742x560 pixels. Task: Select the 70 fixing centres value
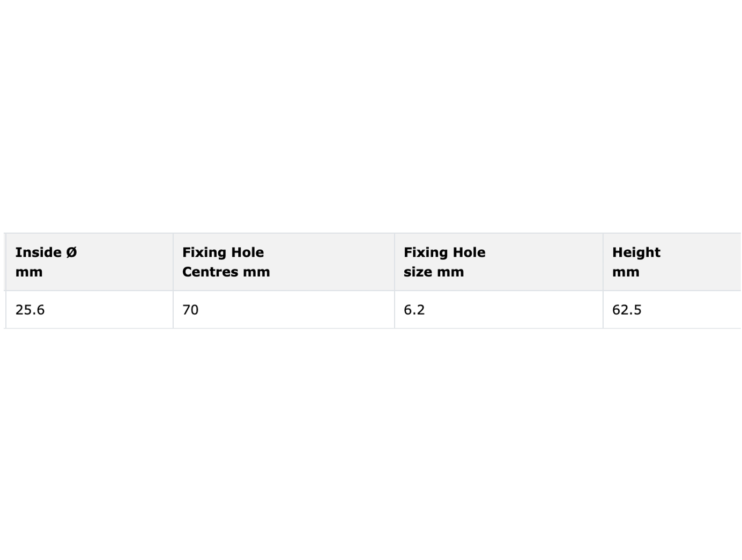coord(190,310)
